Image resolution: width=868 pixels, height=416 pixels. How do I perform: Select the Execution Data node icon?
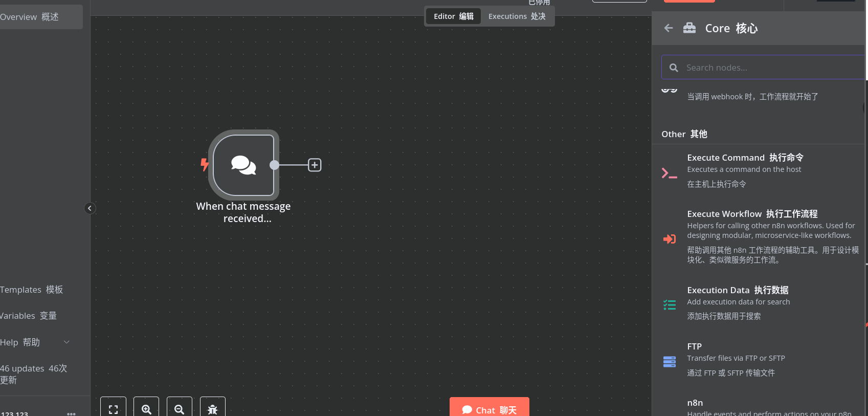[669, 305]
